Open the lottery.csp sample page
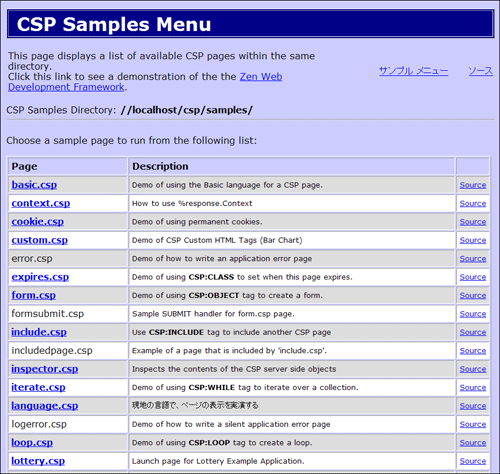This screenshot has width=500, height=474. pos(38,461)
